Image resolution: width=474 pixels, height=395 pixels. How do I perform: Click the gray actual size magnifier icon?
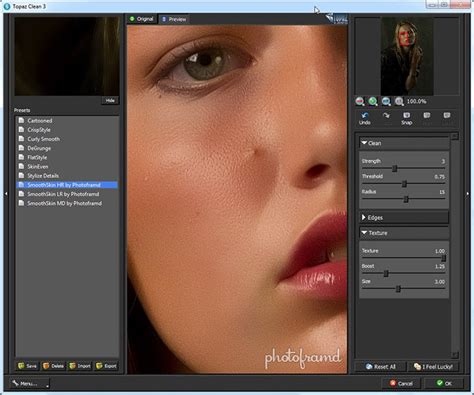tap(399, 101)
